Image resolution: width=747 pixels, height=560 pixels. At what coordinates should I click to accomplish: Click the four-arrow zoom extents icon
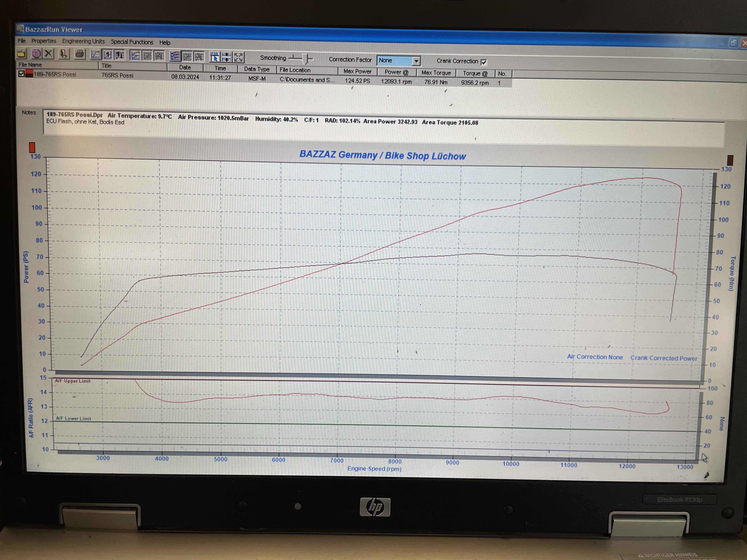pos(239,57)
